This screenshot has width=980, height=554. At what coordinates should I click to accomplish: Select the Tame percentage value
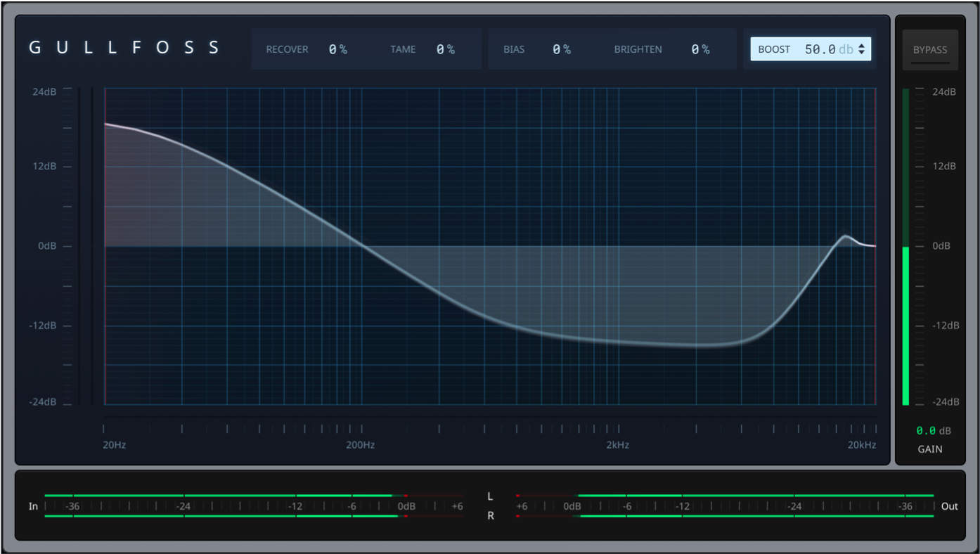tap(445, 49)
